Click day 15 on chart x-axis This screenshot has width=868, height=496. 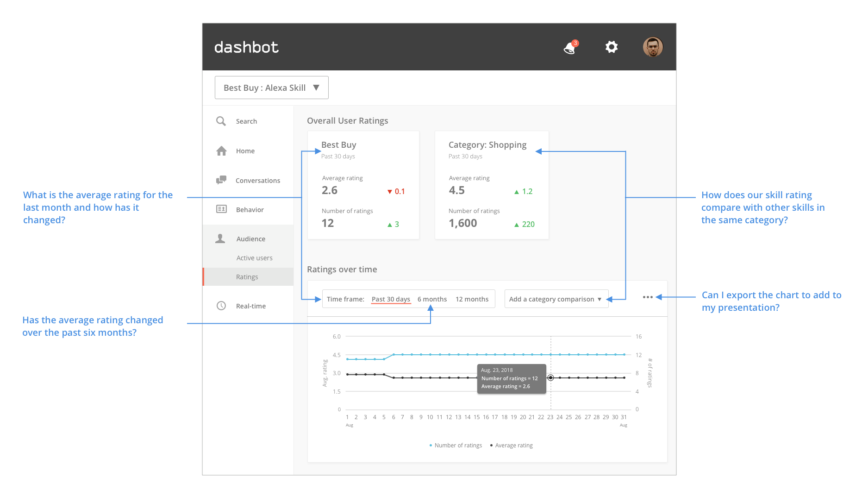[476, 417]
